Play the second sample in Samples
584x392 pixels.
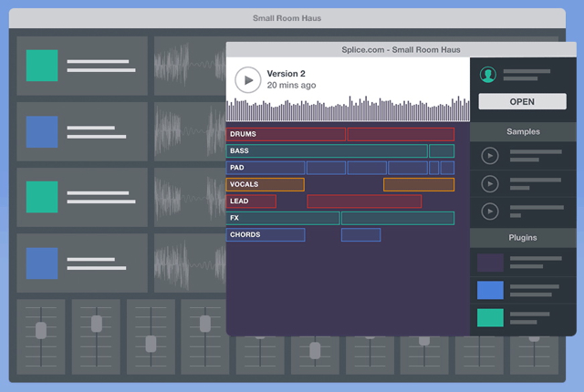pos(490,184)
